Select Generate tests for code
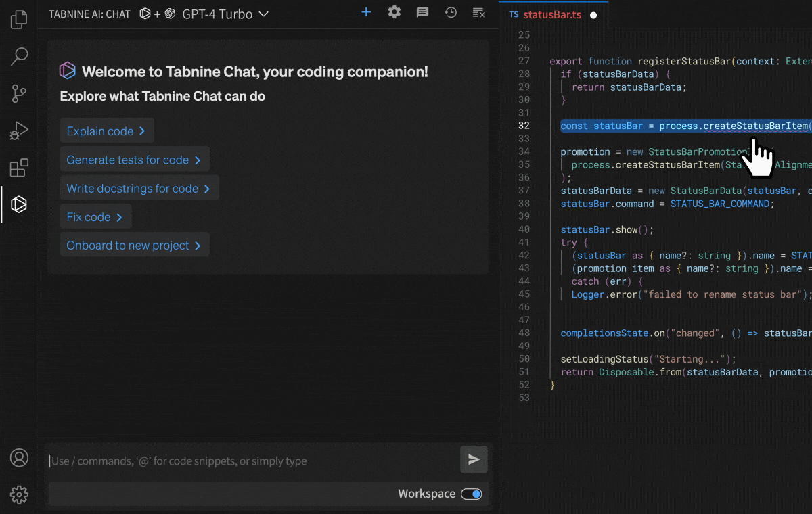This screenshot has width=812, height=514. (x=134, y=160)
